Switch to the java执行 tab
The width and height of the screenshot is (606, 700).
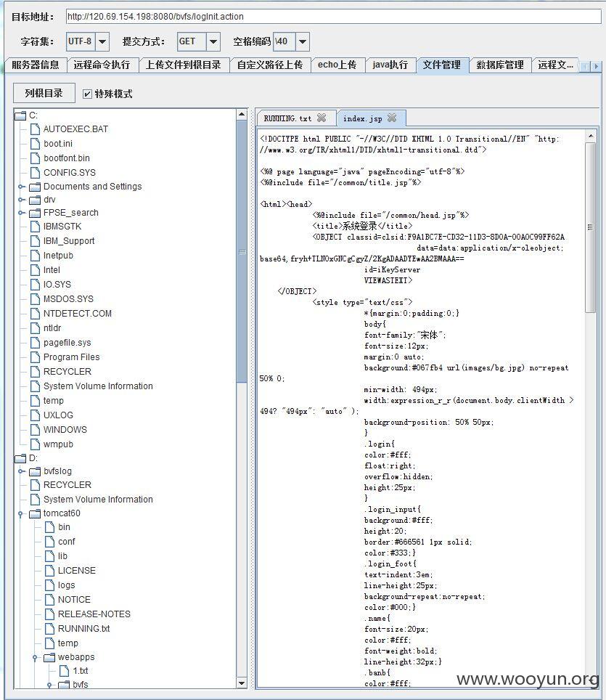(x=390, y=65)
